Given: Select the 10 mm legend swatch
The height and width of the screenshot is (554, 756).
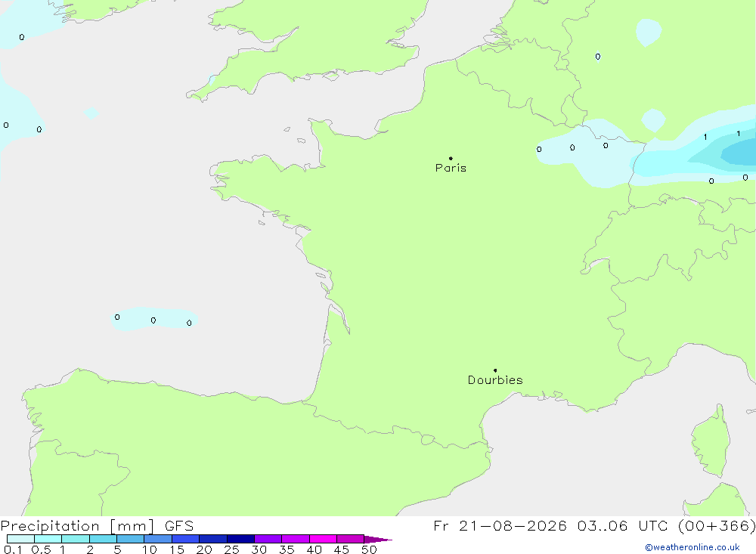Looking at the screenshot, I should click(x=158, y=539).
